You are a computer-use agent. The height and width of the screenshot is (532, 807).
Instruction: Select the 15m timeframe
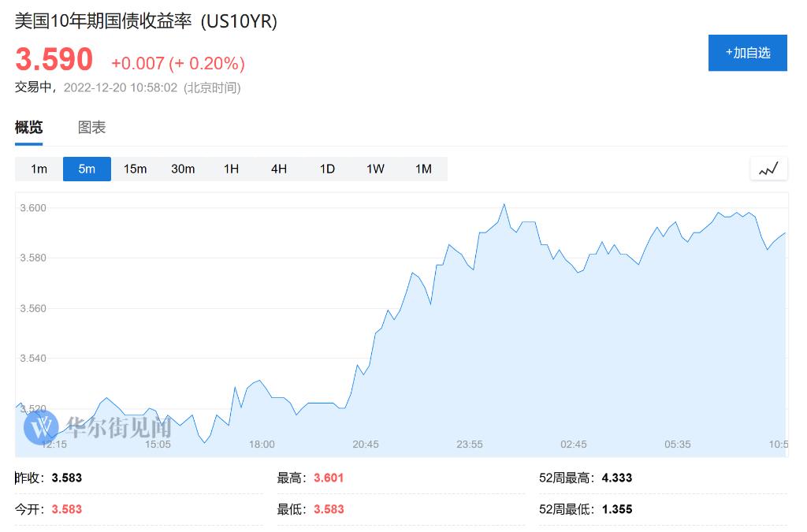point(135,168)
